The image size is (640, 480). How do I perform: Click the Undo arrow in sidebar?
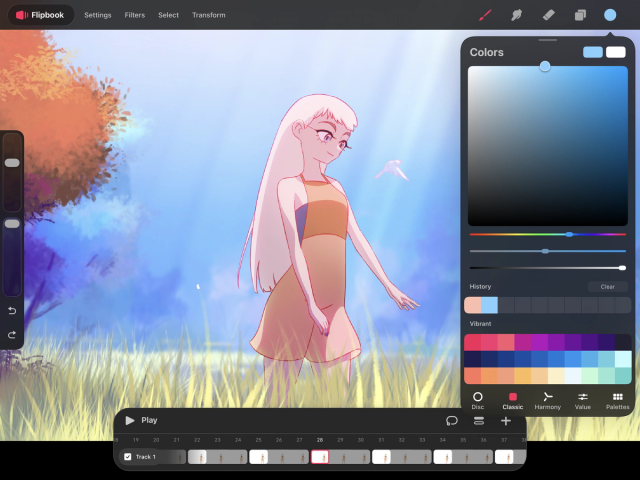point(12,311)
